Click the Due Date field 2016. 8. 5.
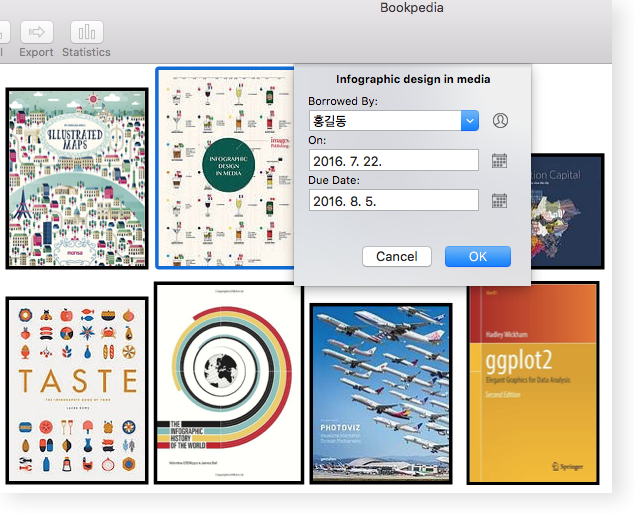This screenshot has height=514, width=634. (x=394, y=200)
